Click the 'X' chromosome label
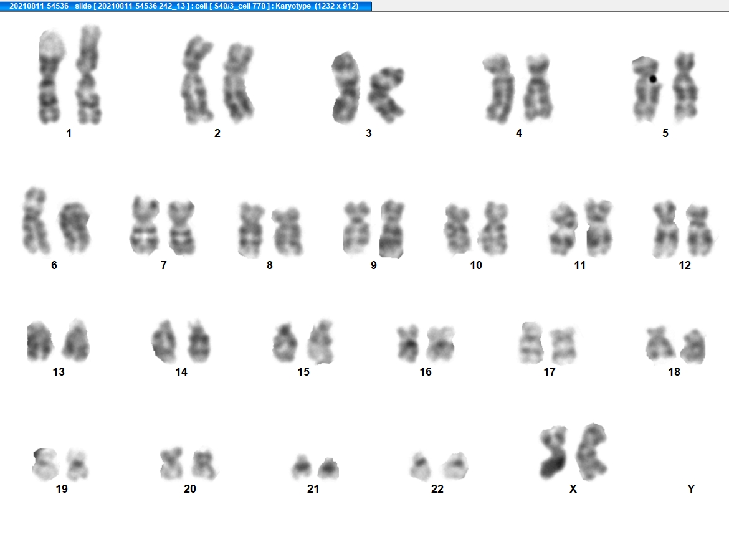 573,489
